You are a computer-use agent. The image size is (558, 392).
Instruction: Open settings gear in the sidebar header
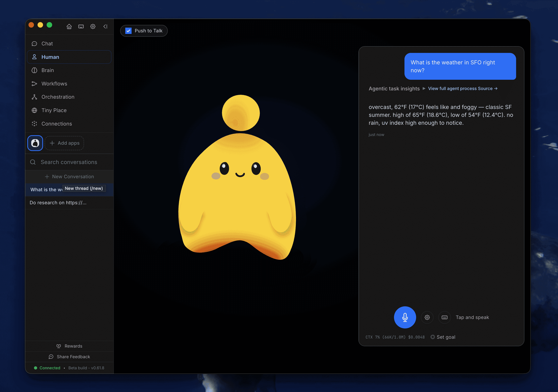(x=93, y=26)
